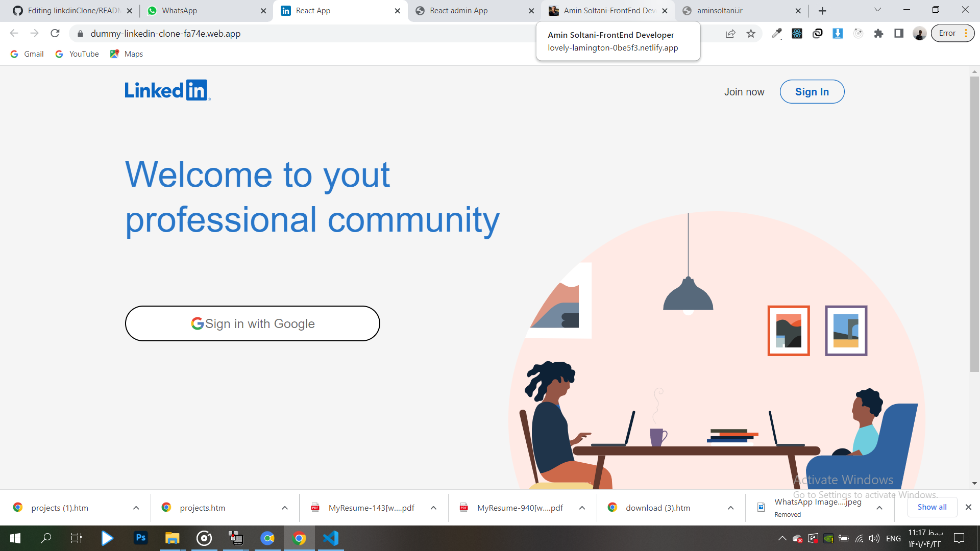The width and height of the screenshot is (980, 551).
Task: Open Photoshop from the taskbar
Action: point(141,538)
